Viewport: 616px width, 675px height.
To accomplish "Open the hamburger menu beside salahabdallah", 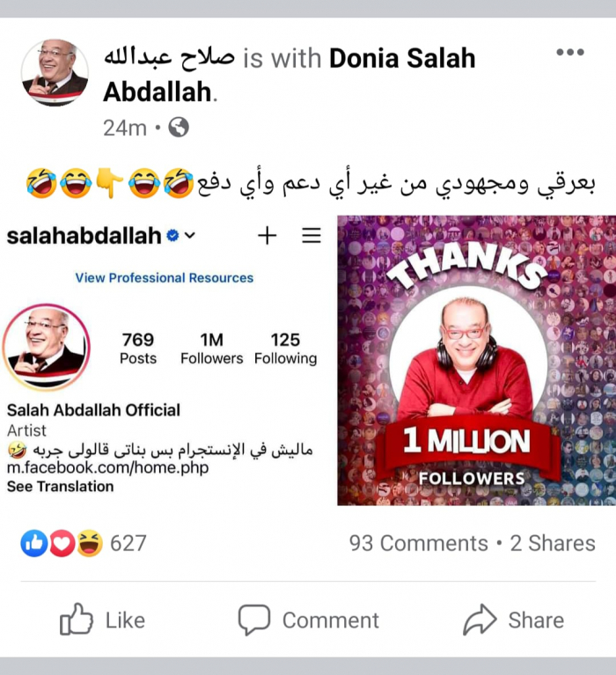I will [x=312, y=236].
